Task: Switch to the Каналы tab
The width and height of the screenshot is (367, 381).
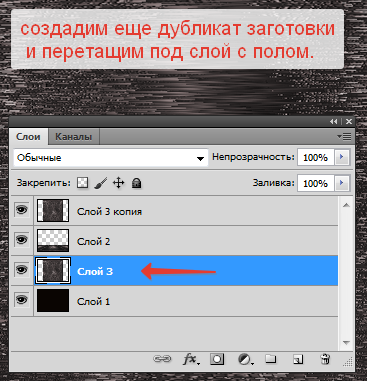Action: tap(73, 137)
